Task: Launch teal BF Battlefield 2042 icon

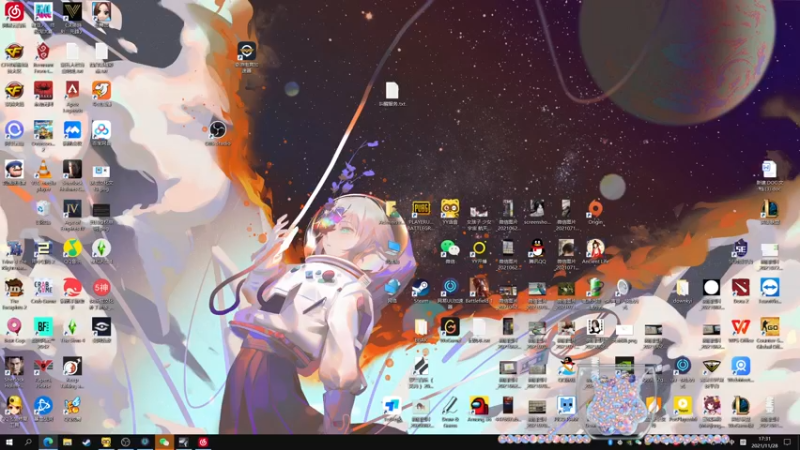Action: (43, 328)
